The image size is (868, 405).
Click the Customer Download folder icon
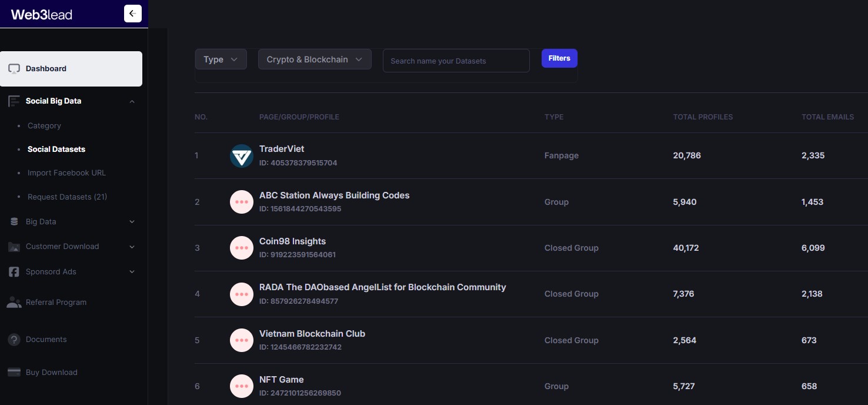(14, 247)
